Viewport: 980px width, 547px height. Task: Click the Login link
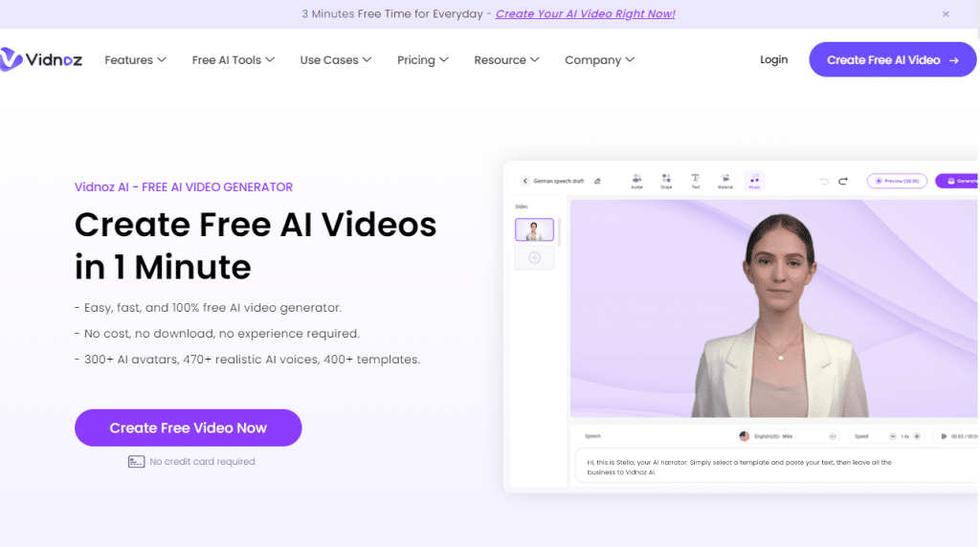point(773,59)
